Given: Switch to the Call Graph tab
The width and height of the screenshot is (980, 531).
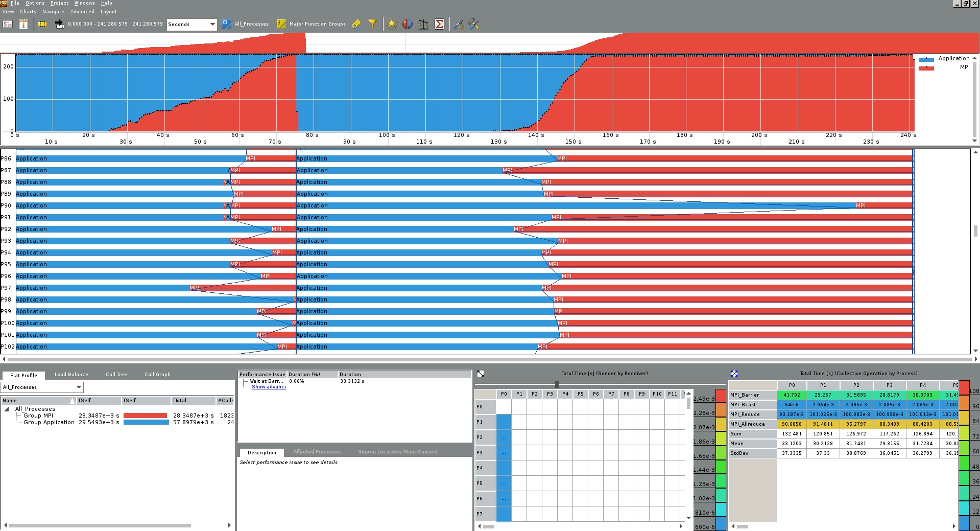Looking at the screenshot, I should [157, 375].
